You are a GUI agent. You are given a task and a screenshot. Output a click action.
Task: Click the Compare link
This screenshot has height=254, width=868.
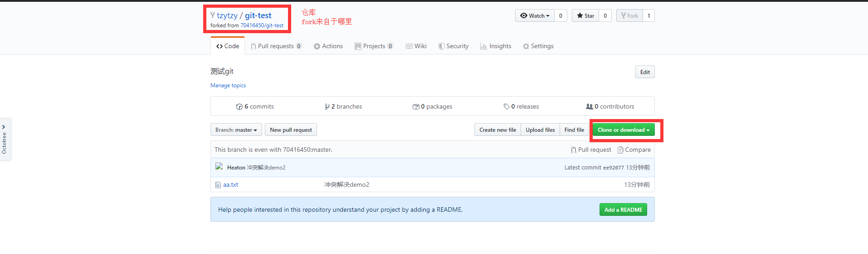634,149
